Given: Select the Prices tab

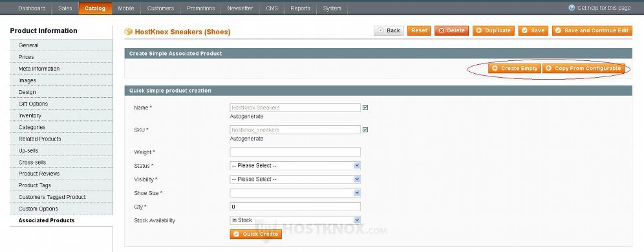Looking at the screenshot, I should coord(61,57).
